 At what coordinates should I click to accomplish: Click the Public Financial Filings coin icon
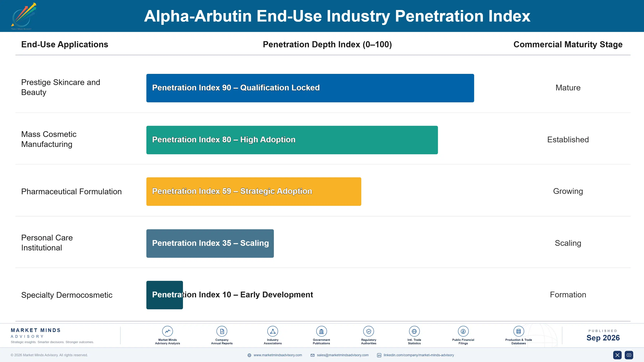[463, 331]
